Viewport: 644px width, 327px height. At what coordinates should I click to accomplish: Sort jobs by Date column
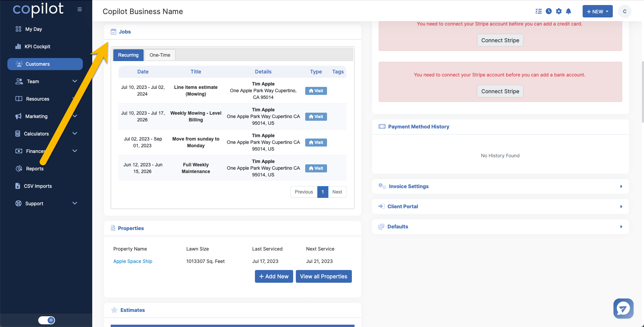pos(143,72)
